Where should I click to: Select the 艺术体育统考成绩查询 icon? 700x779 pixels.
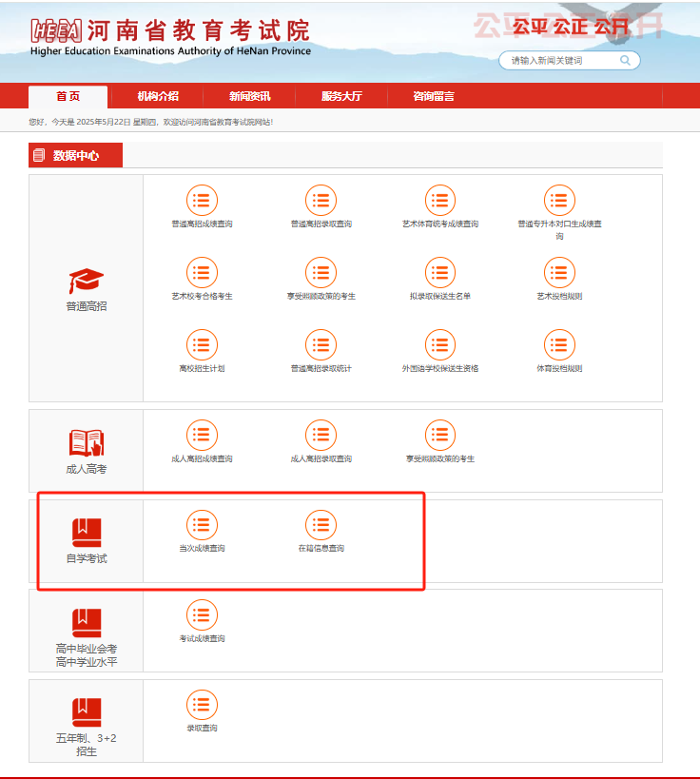(439, 201)
